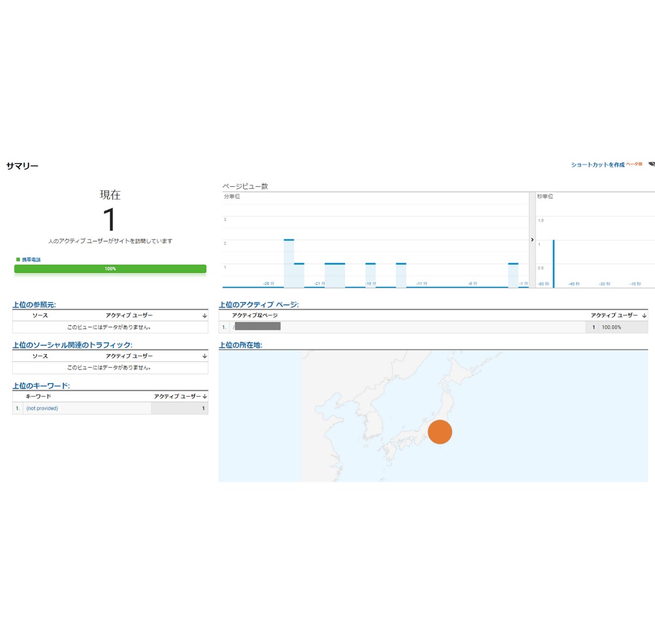Click the ショートカットを作成 link

coord(598,165)
